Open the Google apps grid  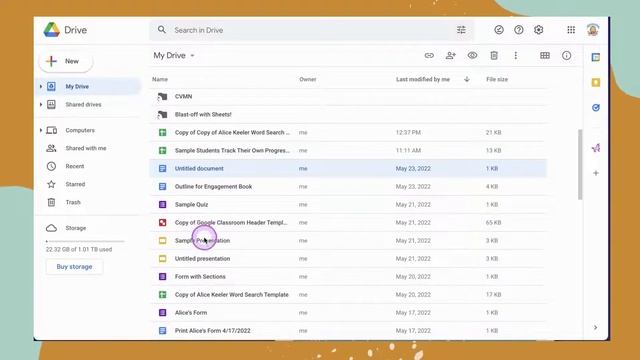pos(571,30)
